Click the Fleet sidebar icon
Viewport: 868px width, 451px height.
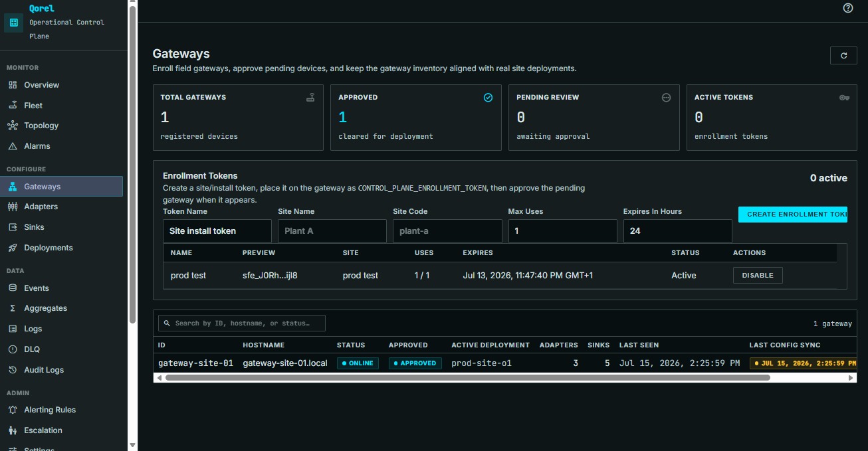click(x=13, y=106)
